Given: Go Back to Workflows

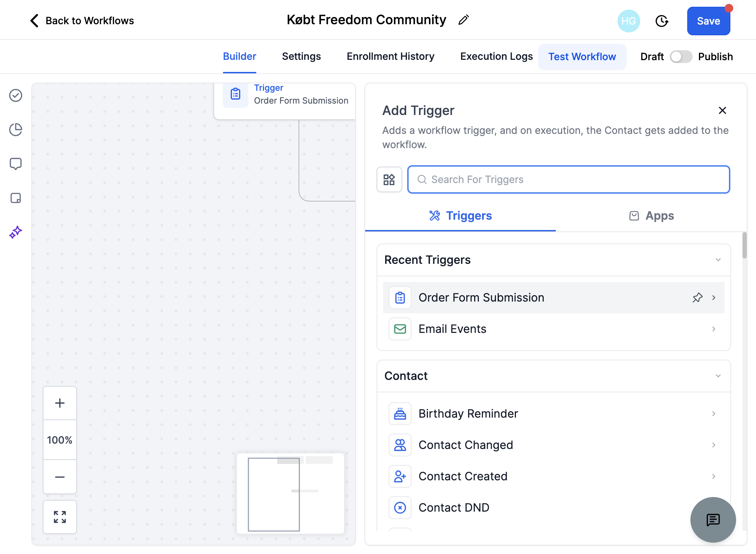Looking at the screenshot, I should (82, 21).
